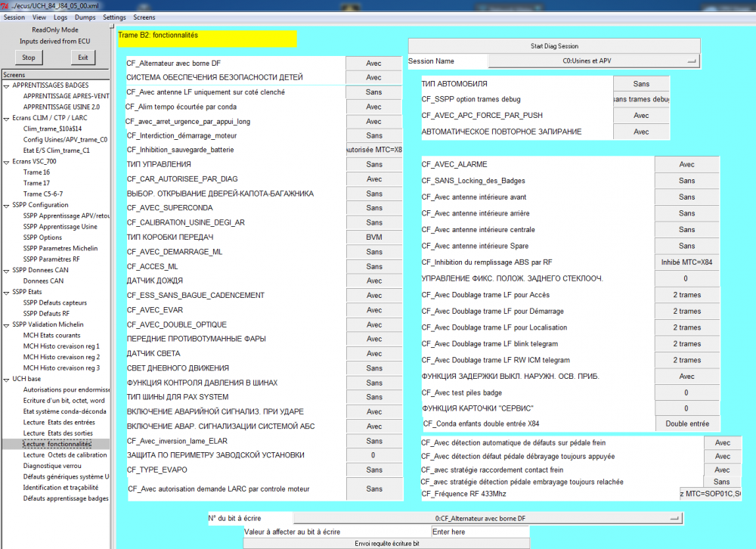This screenshot has width=756, height=549.
Task: Collapse the APPRENTISSAGES BADGES tree group arrow
Action: (6, 86)
